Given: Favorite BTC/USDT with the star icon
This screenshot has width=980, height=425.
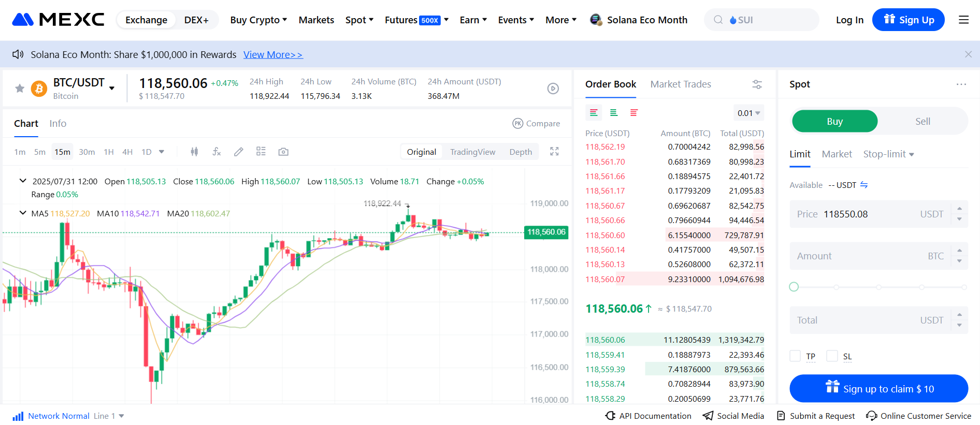Looking at the screenshot, I should click(20, 88).
